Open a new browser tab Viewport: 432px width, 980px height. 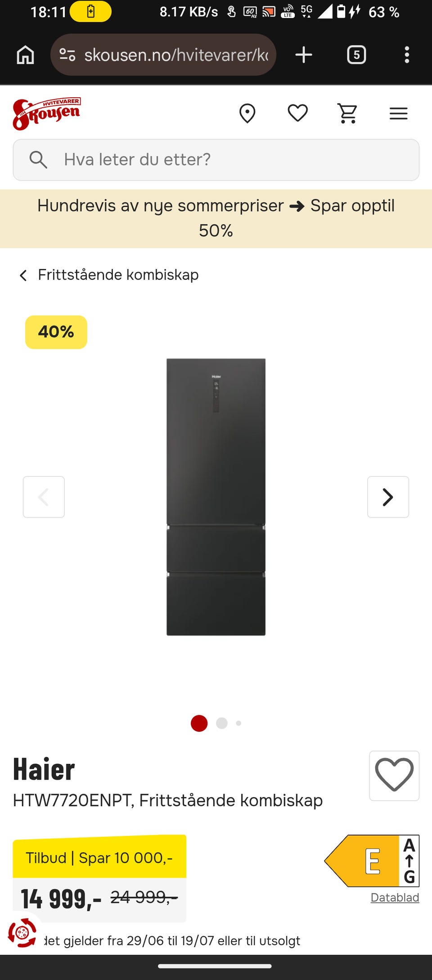coord(304,55)
